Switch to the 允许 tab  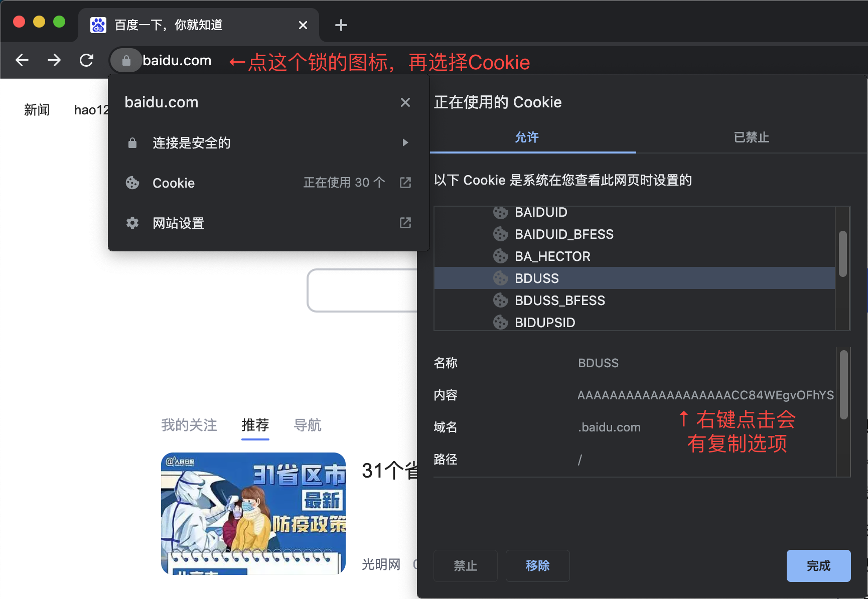point(527,137)
